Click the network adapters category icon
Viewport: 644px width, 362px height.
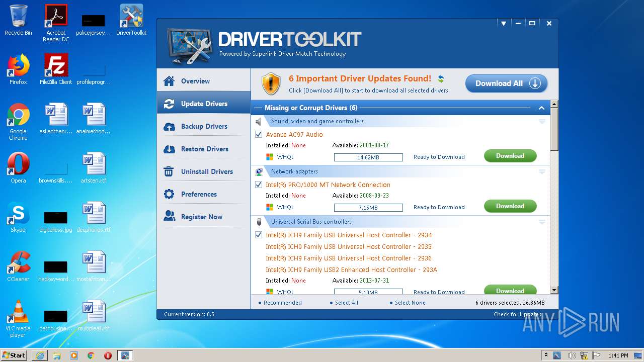coord(259,171)
